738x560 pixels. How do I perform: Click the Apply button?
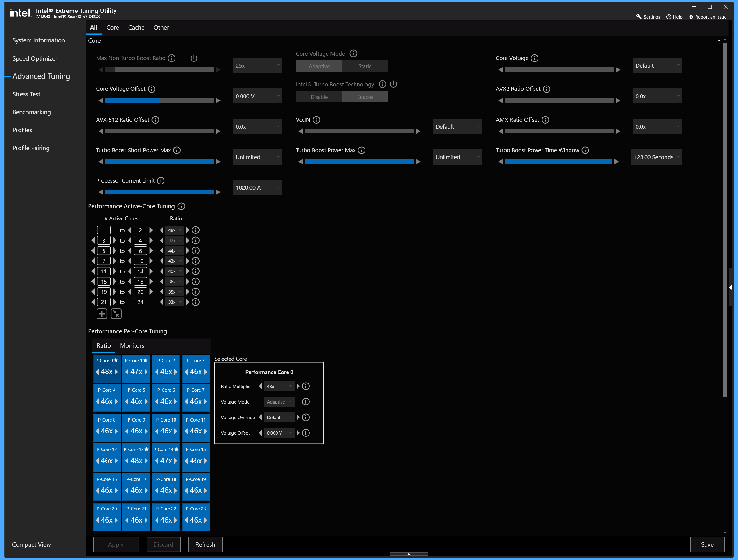tap(116, 544)
